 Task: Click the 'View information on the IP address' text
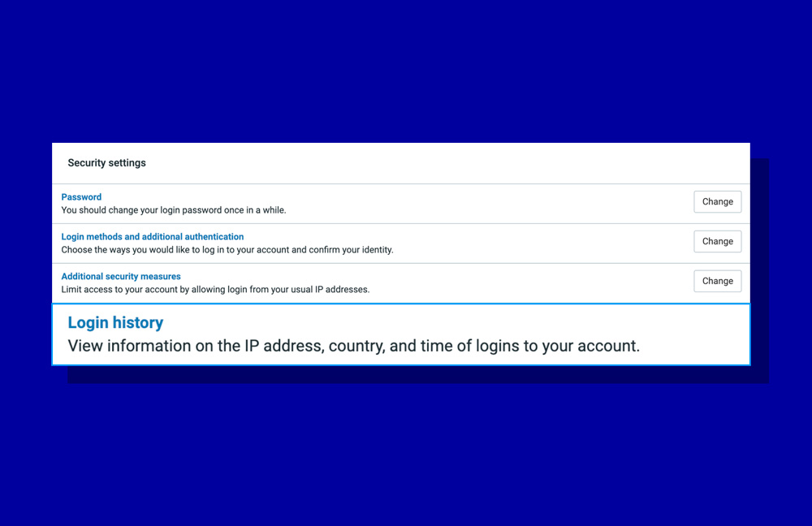(x=353, y=347)
